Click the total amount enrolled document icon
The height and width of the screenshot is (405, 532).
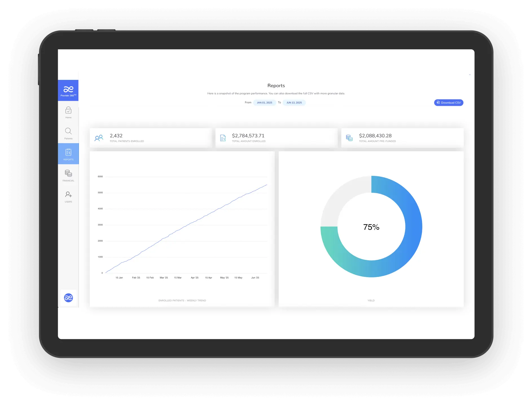coord(223,138)
